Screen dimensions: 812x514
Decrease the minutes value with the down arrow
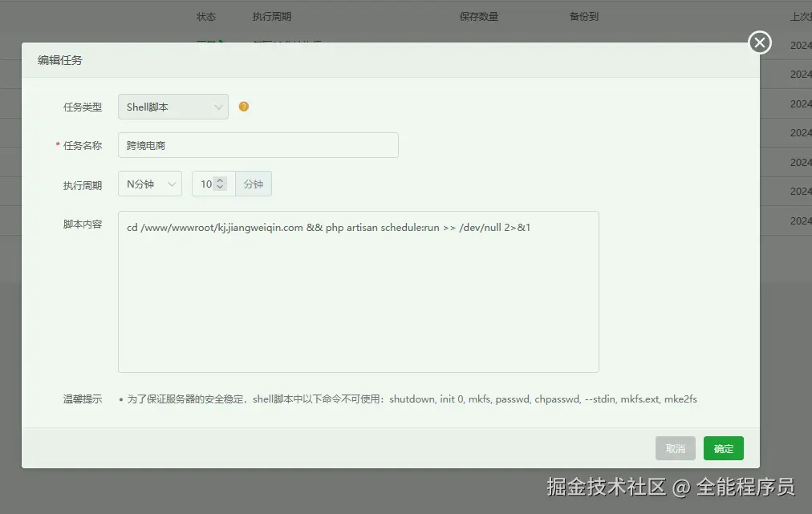[x=220, y=187]
